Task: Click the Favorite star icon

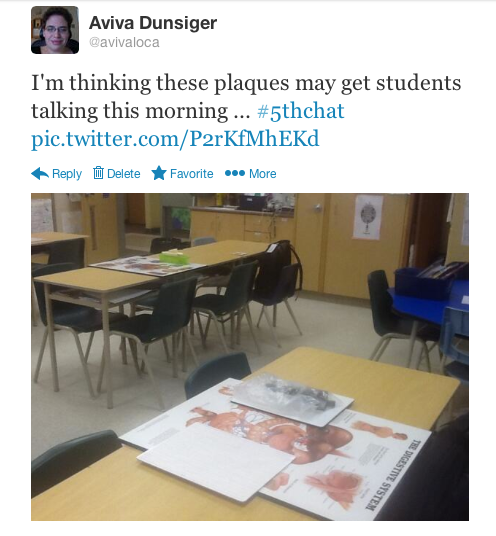Action: click(x=159, y=173)
